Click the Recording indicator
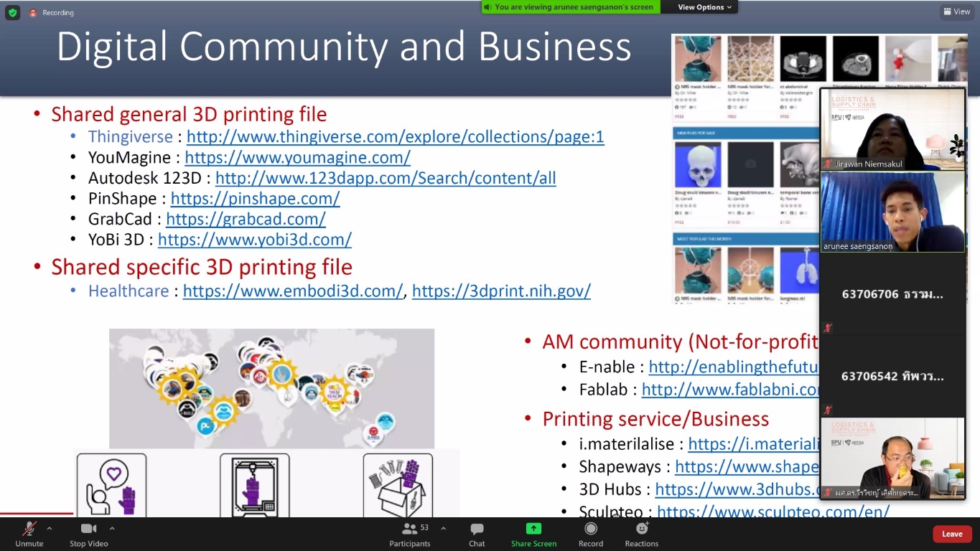 51,13
